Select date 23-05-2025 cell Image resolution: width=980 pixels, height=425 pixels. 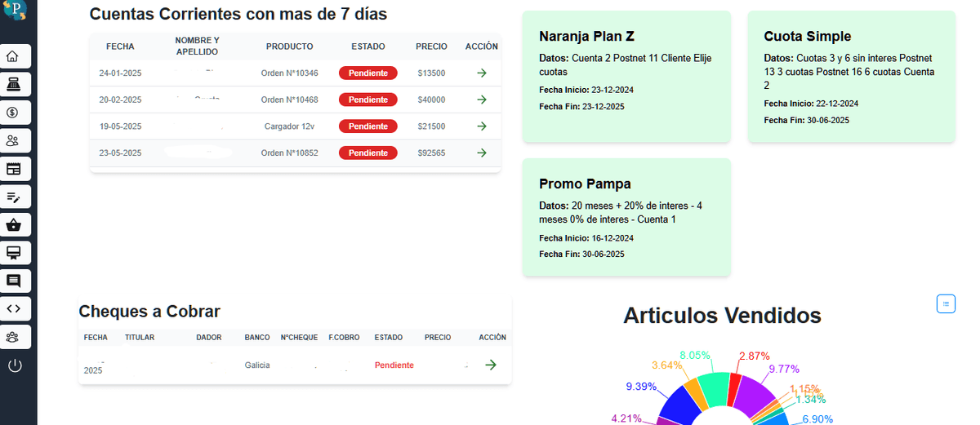120,153
